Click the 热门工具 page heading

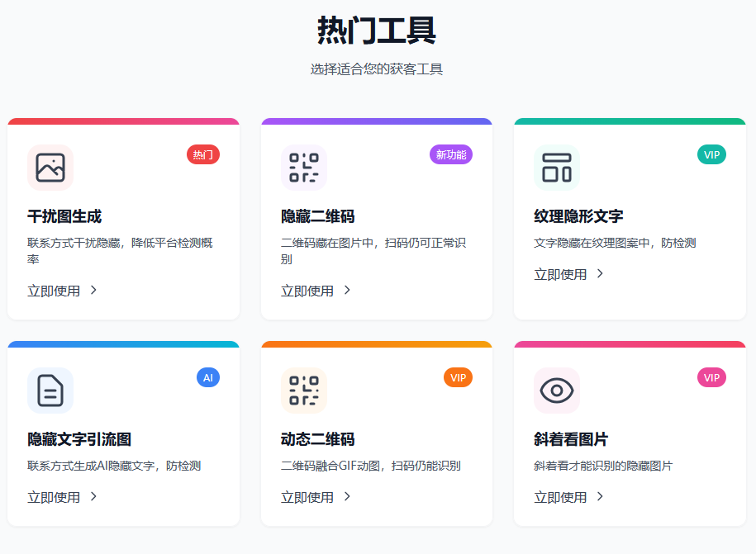coord(377,31)
